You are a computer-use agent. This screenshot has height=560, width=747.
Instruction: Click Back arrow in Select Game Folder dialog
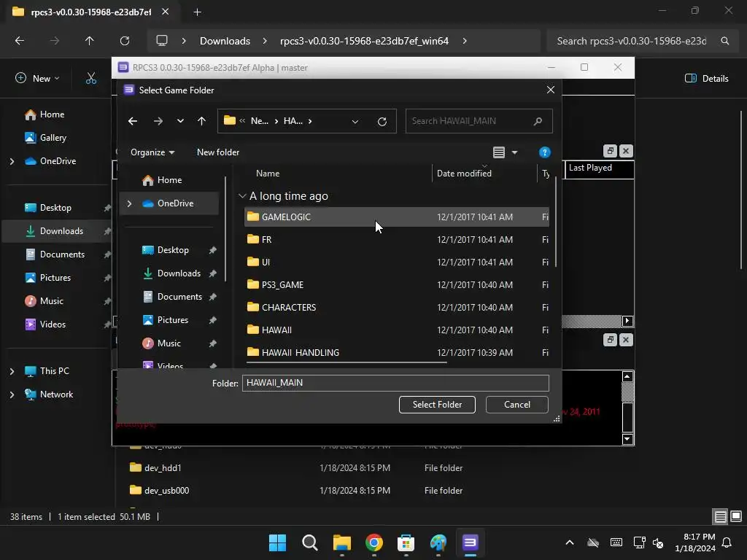pos(133,122)
